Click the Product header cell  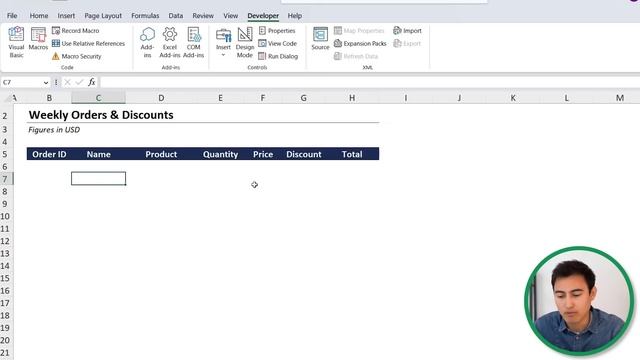161,154
